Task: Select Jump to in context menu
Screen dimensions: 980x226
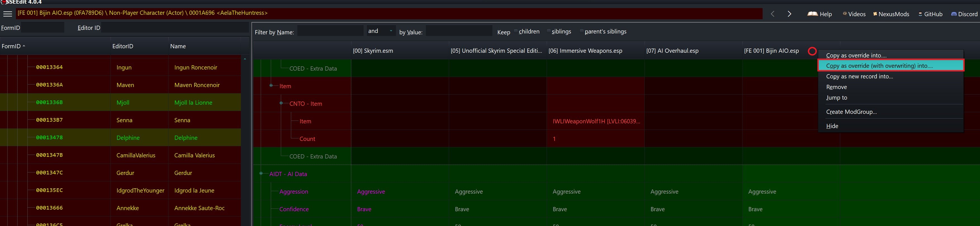Action: (891, 98)
